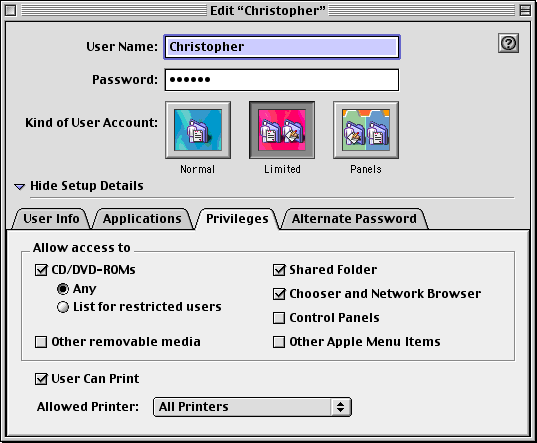
Task: Select the Limited user account icon
Action: (282, 130)
